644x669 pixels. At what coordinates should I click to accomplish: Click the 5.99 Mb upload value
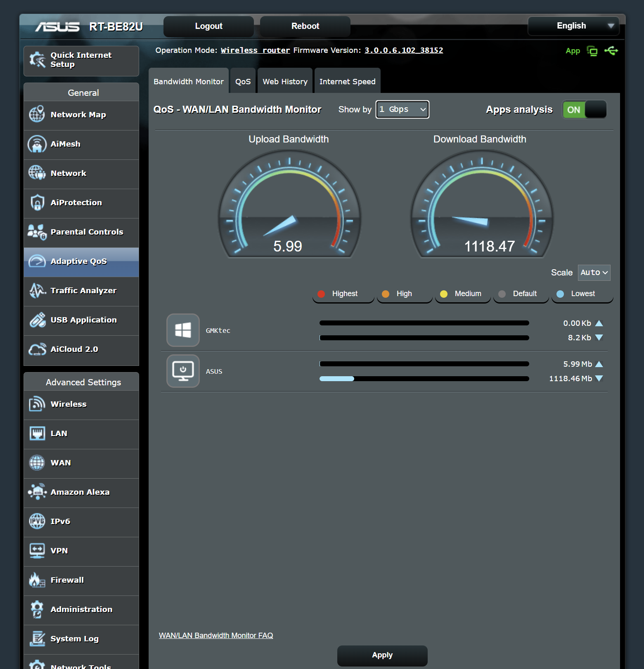[578, 364]
